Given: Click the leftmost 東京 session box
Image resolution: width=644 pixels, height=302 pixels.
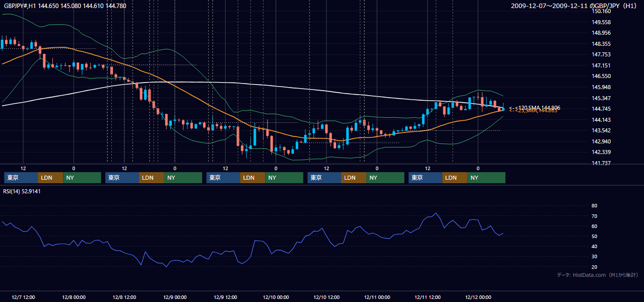Looking at the screenshot, I should point(21,178).
